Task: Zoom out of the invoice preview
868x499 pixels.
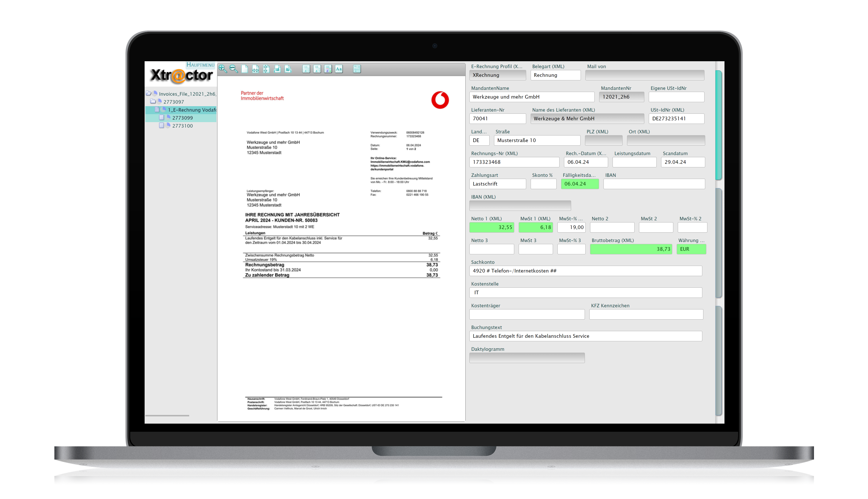Action: point(233,69)
